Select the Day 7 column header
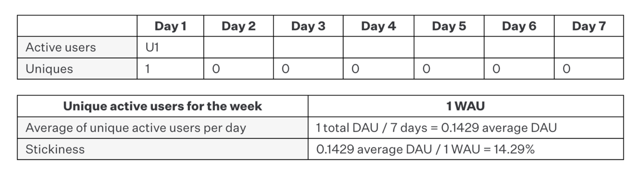 pyautogui.click(x=589, y=26)
